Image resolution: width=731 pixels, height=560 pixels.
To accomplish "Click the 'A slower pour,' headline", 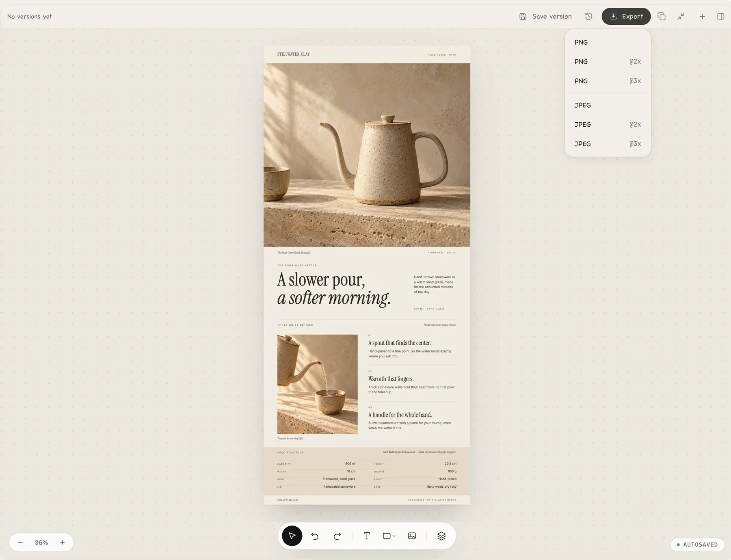I will (321, 279).
